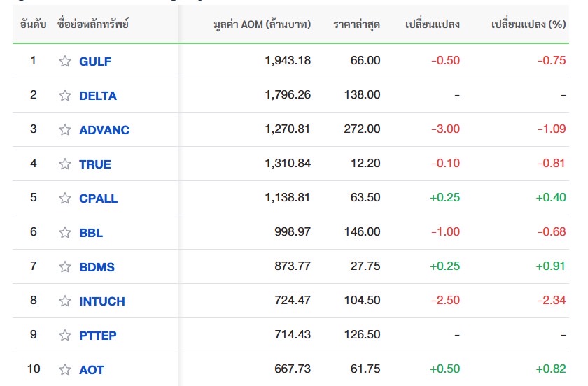Click CPALL value 1,138.81
588x386 pixels.
pos(288,197)
